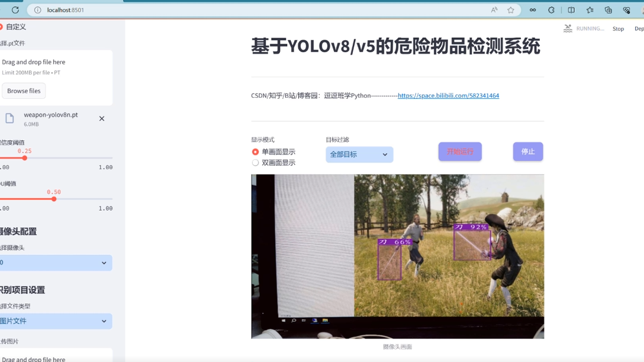Adjust the confidence threshold slider at 0.25
644x362 pixels.
[x=25, y=158]
